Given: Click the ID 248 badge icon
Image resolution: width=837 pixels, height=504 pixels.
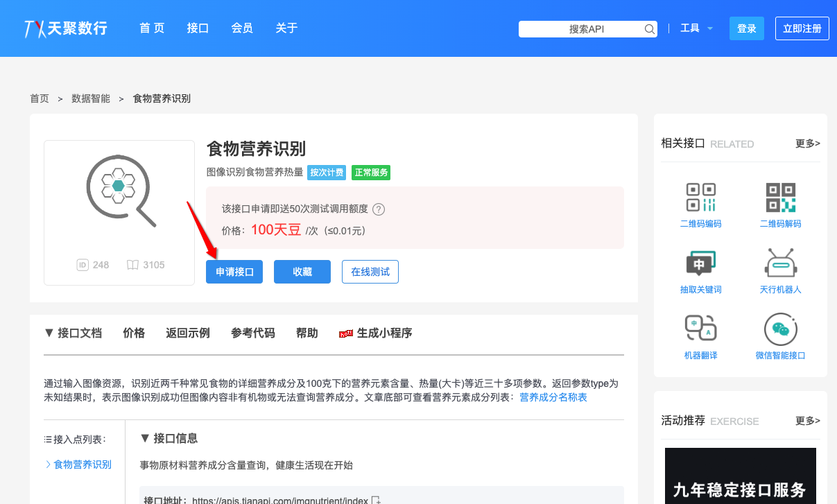Looking at the screenshot, I should [x=83, y=265].
